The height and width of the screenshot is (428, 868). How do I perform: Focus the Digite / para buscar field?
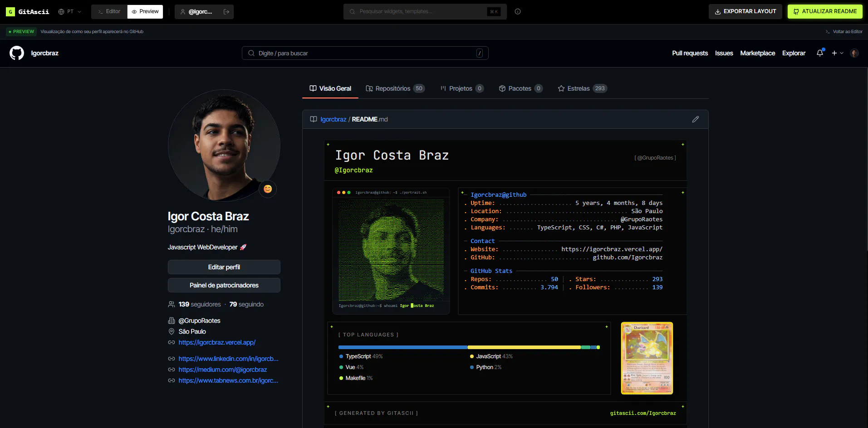click(365, 53)
